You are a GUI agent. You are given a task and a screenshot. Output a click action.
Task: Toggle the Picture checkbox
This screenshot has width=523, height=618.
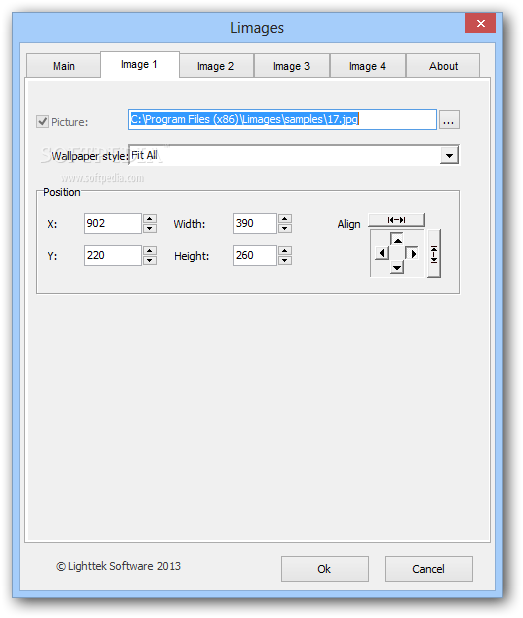coord(42,121)
